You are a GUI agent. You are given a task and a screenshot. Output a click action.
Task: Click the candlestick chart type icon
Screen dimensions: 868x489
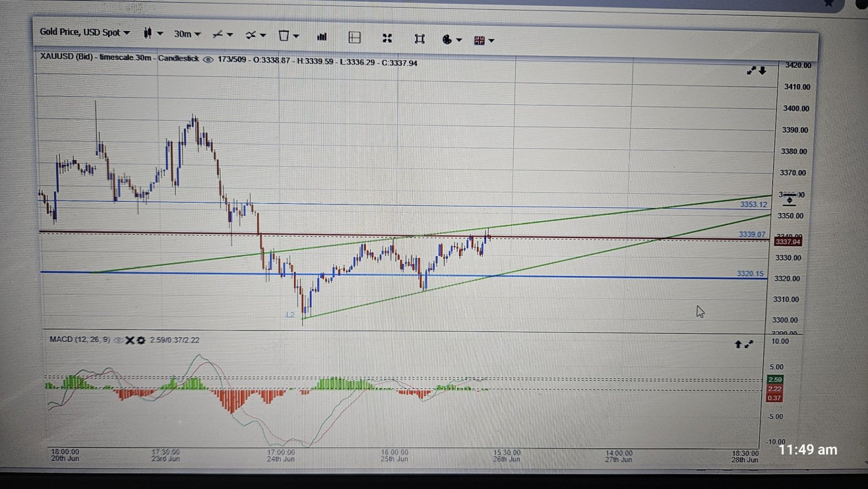[x=148, y=33]
